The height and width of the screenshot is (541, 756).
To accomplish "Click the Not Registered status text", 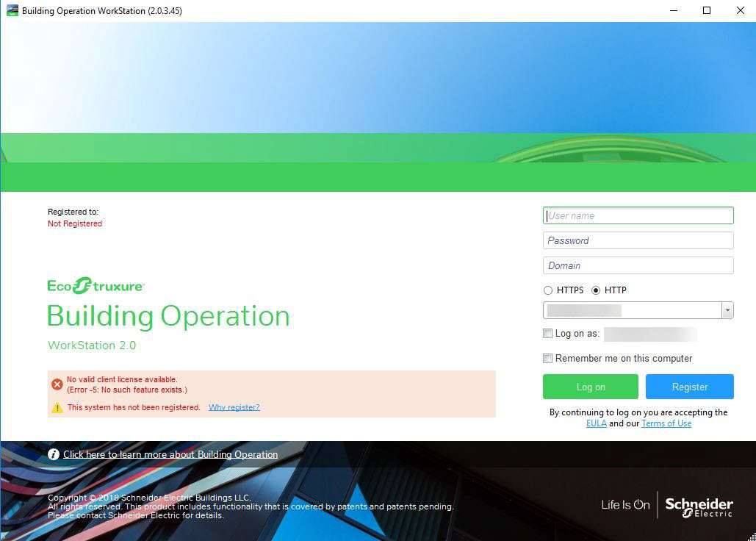I will click(75, 223).
